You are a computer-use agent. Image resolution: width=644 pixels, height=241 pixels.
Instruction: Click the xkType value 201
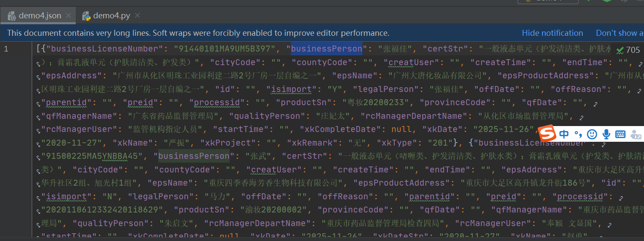click(x=442, y=143)
